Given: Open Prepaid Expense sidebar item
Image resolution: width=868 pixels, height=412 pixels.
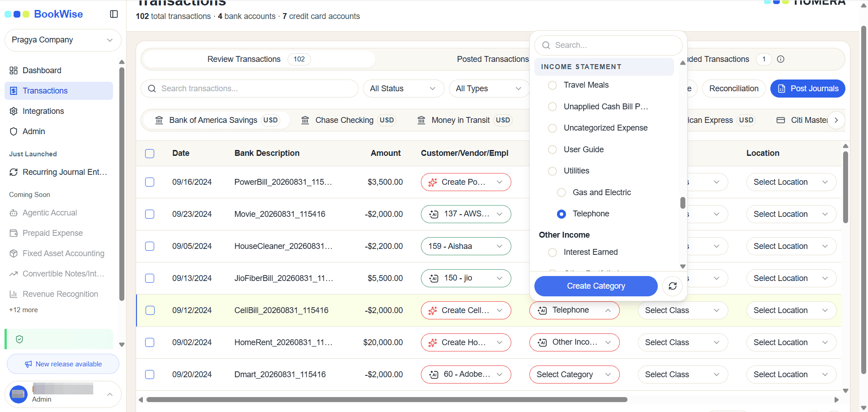Looking at the screenshot, I should [x=59, y=233].
